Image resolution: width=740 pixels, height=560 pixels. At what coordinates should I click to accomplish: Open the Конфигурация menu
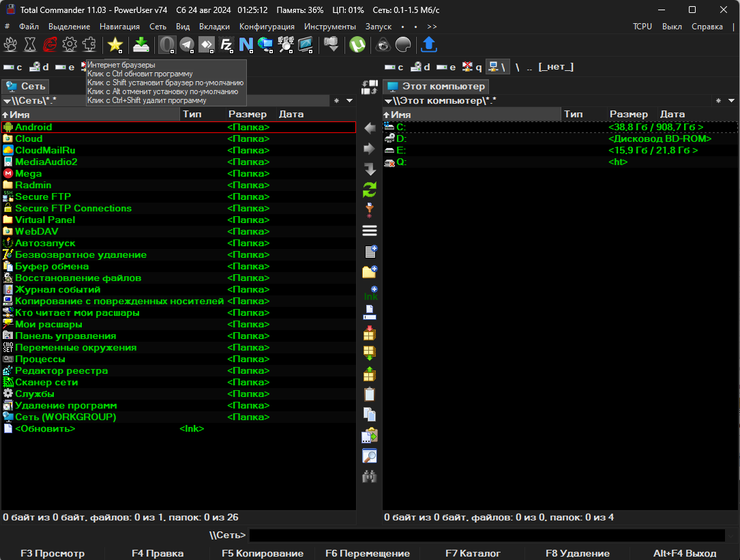(x=267, y=27)
